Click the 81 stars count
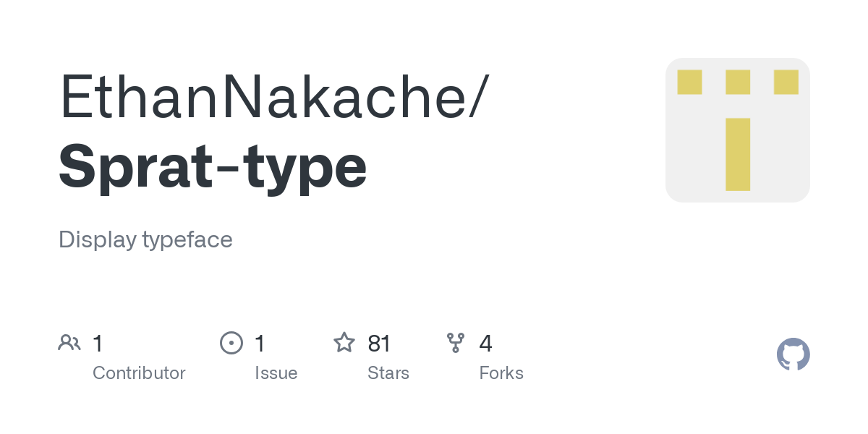This screenshot has height=434, width=868. tap(379, 343)
